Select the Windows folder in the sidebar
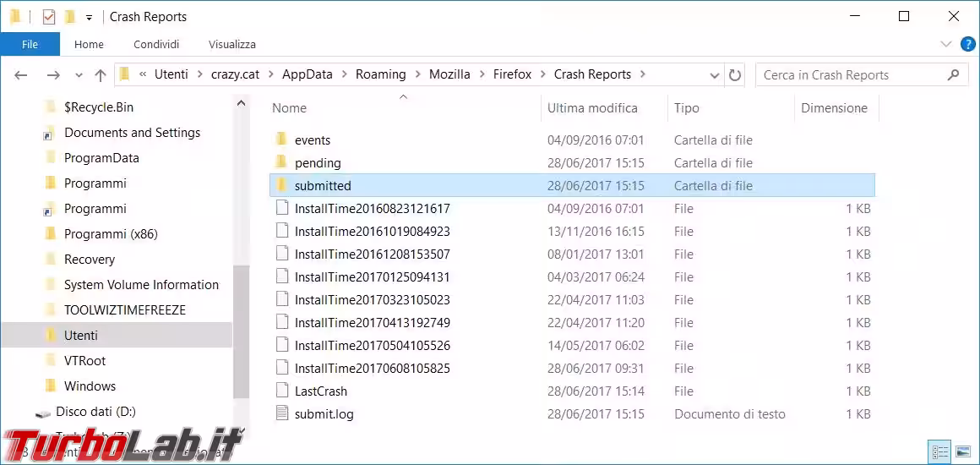980x465 pixels. (90, 386)
